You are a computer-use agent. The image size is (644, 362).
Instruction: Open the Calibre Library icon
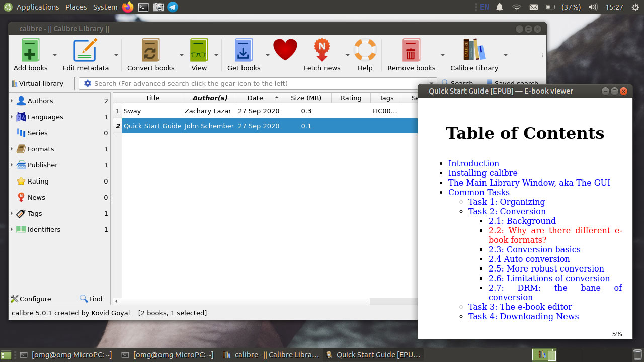(474, 50)
